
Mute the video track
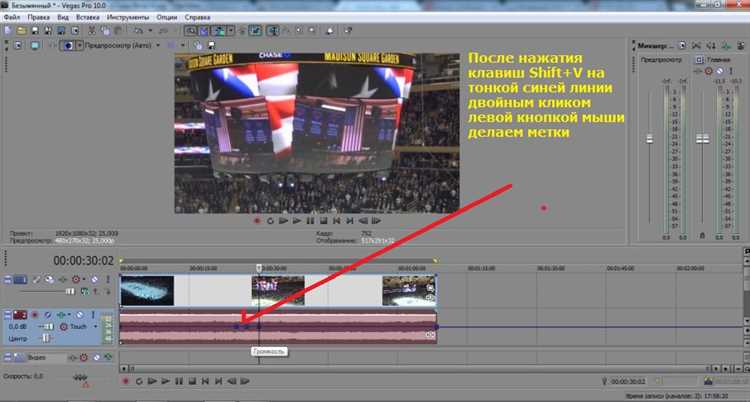94,279
